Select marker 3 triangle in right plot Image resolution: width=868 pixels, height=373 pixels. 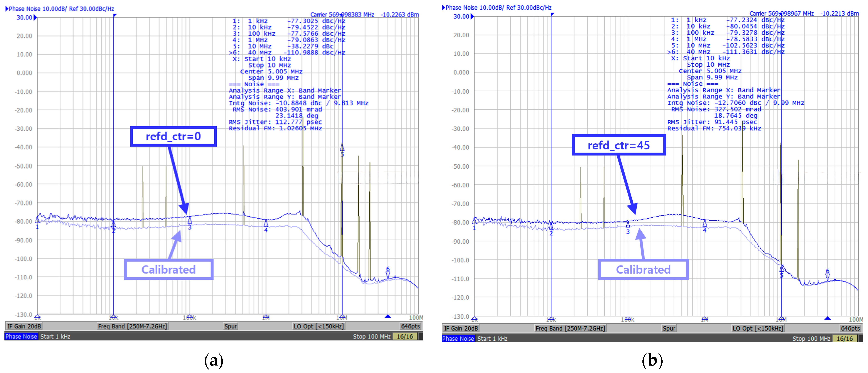tap(628, 225)
